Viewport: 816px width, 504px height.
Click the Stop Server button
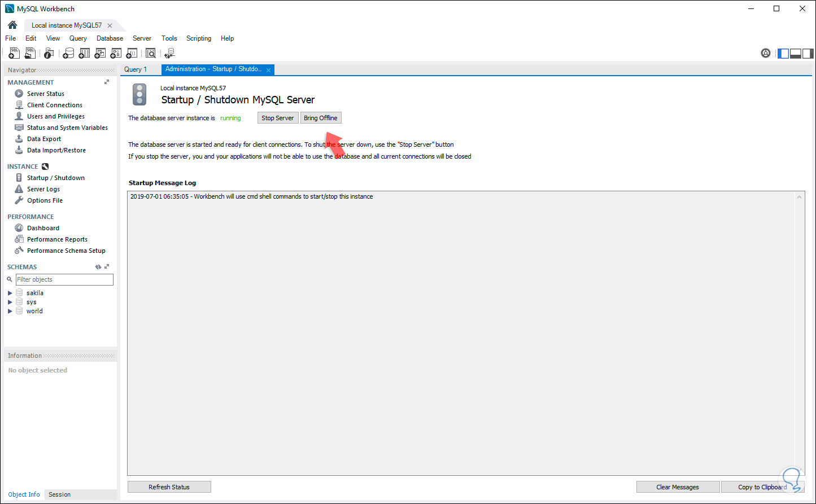(278, 118)
